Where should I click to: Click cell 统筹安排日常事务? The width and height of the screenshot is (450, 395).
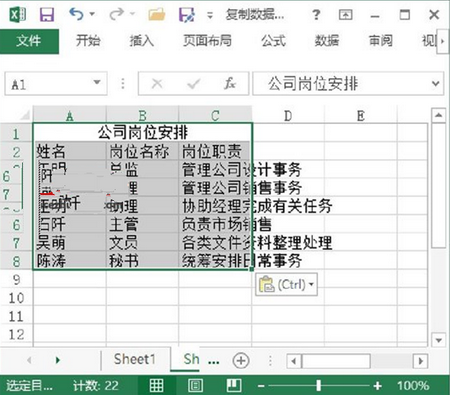point(215,261)
